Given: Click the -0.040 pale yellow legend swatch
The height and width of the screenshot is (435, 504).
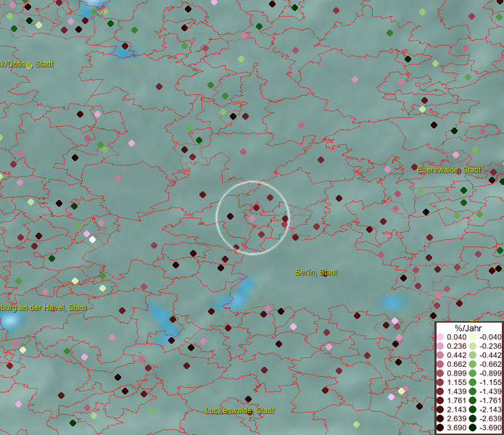Looking at the screenshot, I should coord(473,337).
